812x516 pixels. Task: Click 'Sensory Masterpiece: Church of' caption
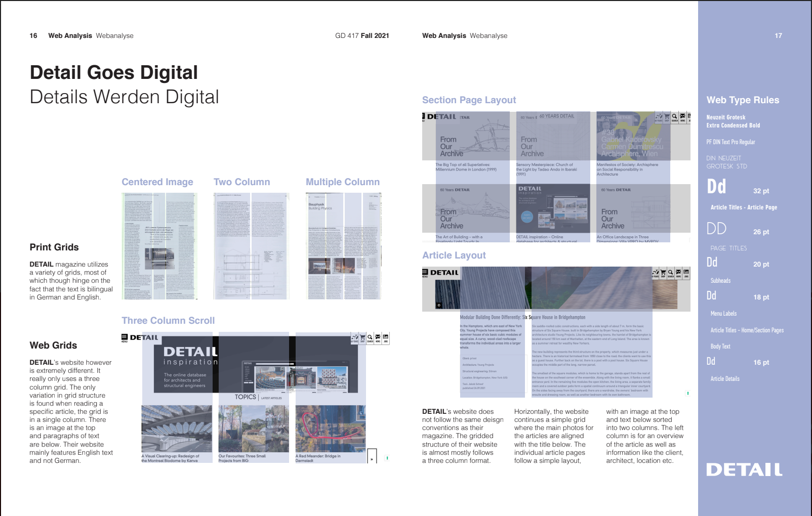coord(544,164)
